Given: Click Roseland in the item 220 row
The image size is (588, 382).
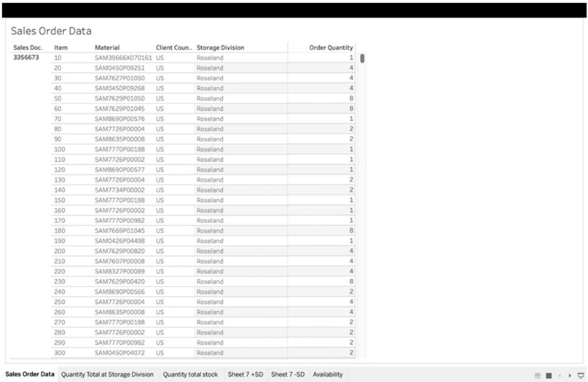Looking at the screenshot, I should tap(210, 271).
